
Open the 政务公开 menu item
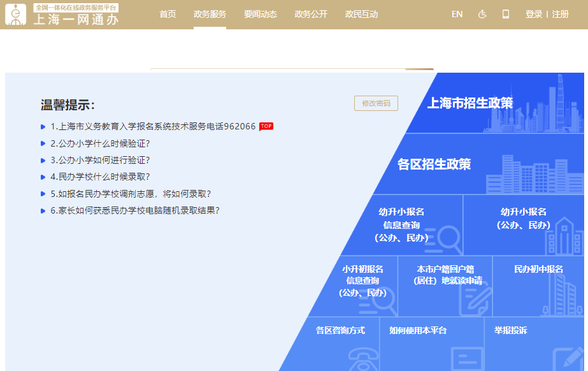(x=310, y=14)
